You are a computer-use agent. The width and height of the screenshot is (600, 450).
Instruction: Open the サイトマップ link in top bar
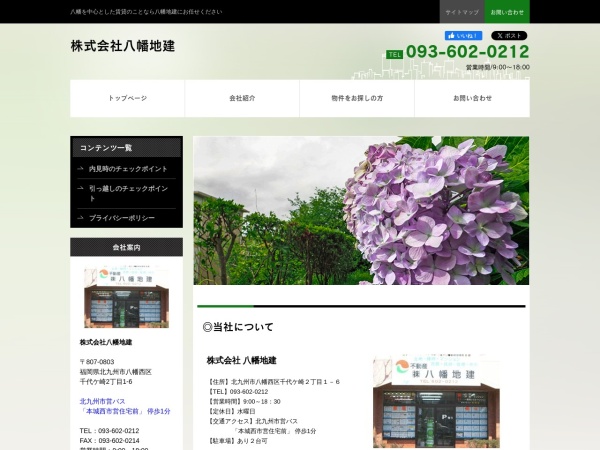click(462, 12)
